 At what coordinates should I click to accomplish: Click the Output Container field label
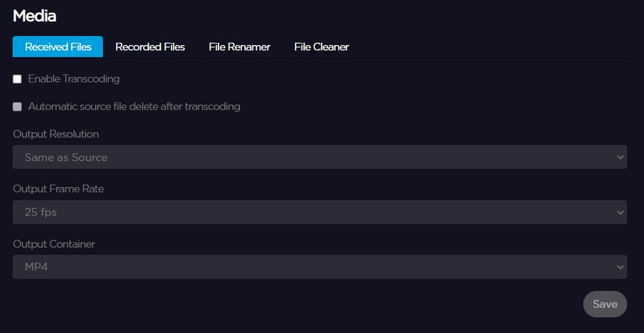[54, 244]
